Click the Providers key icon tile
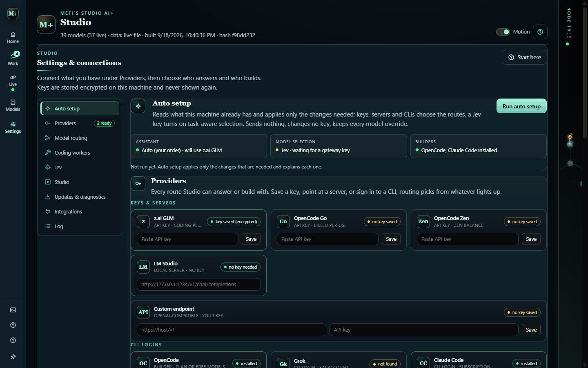This screenshot has width=588, height=368. [138, 184]
